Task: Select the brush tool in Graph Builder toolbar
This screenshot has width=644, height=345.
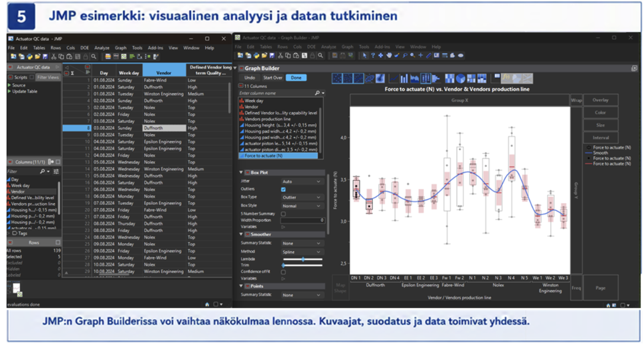Action: [397, 55]
